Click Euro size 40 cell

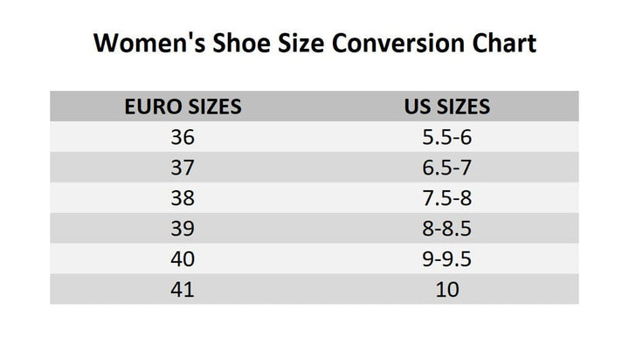[183, 259]
